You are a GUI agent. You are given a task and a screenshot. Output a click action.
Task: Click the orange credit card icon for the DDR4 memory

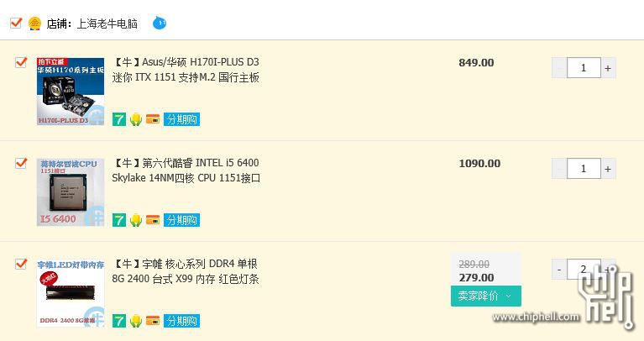click(153, 321)
